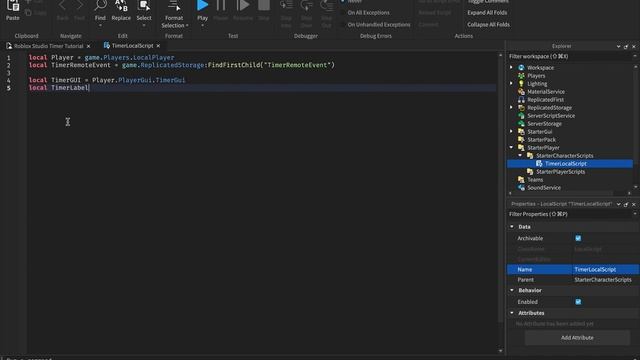
Task: Toggle the Archivable checkbox
Action: [x=578, y=238]
